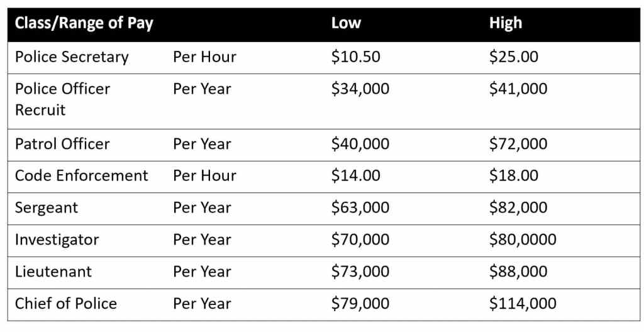Click the Patrol Officer row label
The image size is (644, 332).
click(62, 143)
